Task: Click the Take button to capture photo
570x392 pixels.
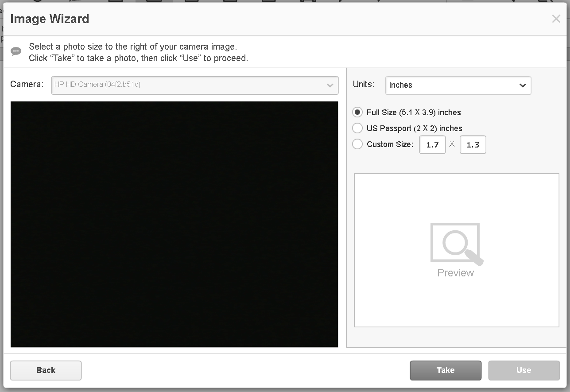Action: click(x=446, y=370)
